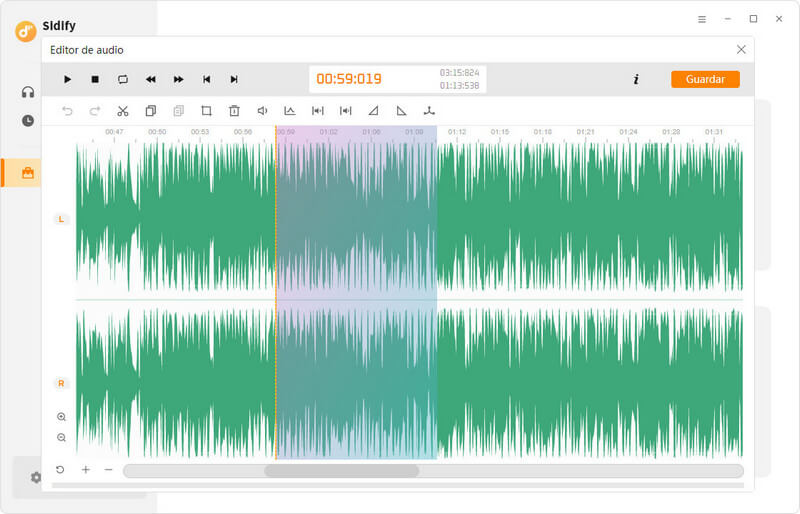This screenshot has width=800, height=514.
Task: Delete selection with trash icon
Action: pos(234,111)
